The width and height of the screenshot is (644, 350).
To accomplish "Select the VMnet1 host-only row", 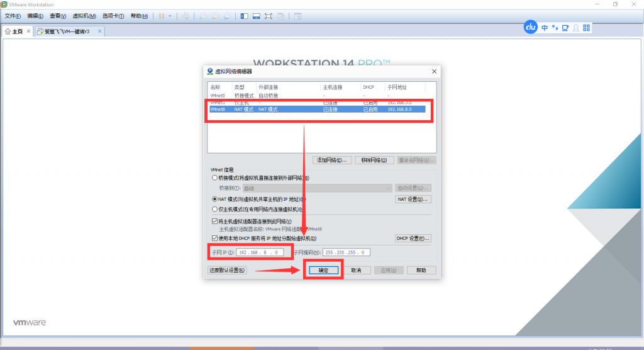I will tap(317, 103).
